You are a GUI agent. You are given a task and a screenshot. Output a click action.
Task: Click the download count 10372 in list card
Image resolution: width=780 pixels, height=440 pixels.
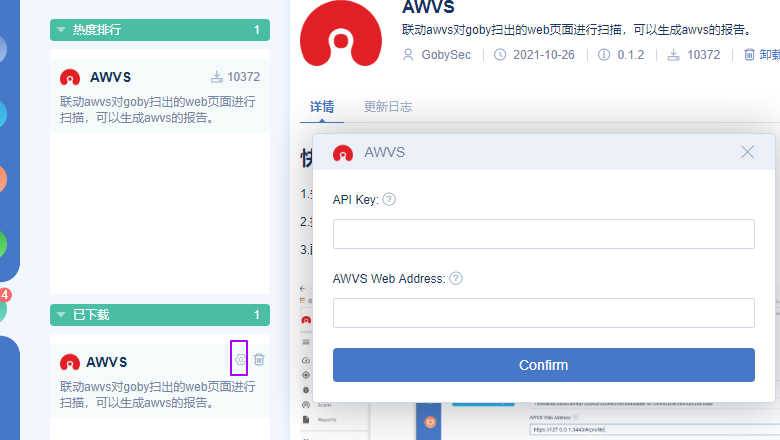(243, 77)
